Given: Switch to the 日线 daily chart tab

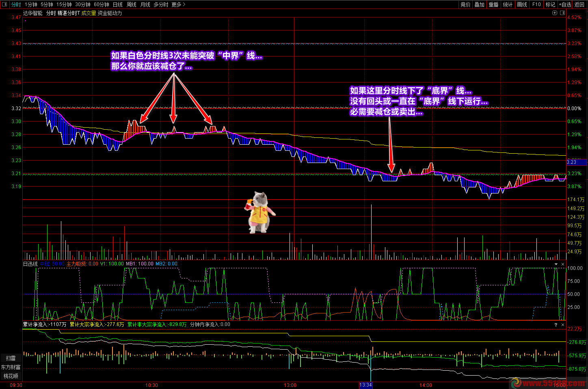Looking at the screenshot, I should [117, 4].
